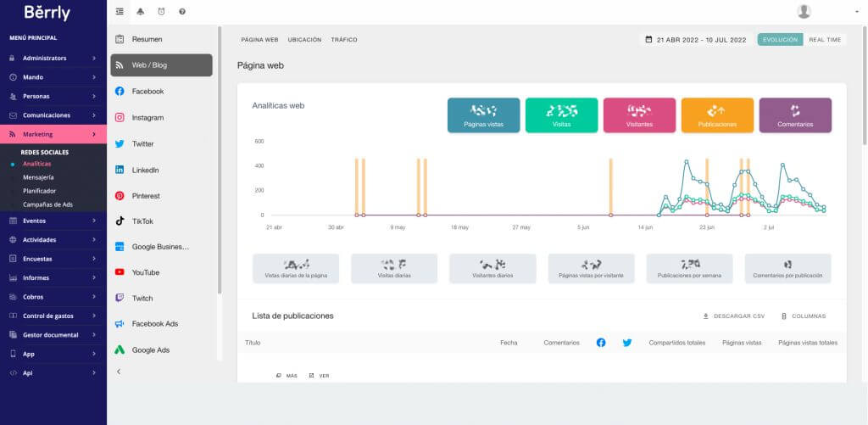Image resolution: width=868 pixels, height=425 pixels.
Task: Collapse the Marketing menu
Action: coord(53,134)
